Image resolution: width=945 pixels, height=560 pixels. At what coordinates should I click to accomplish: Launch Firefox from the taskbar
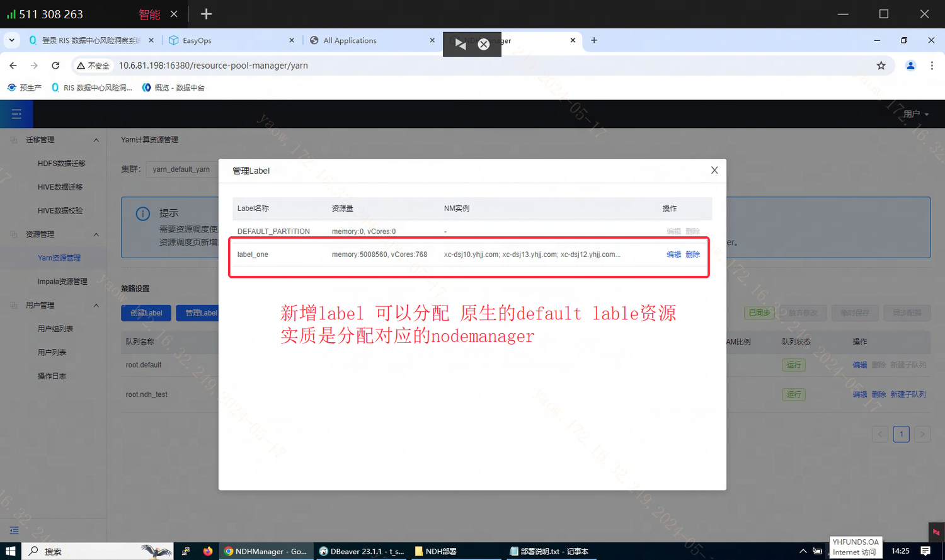208,551
